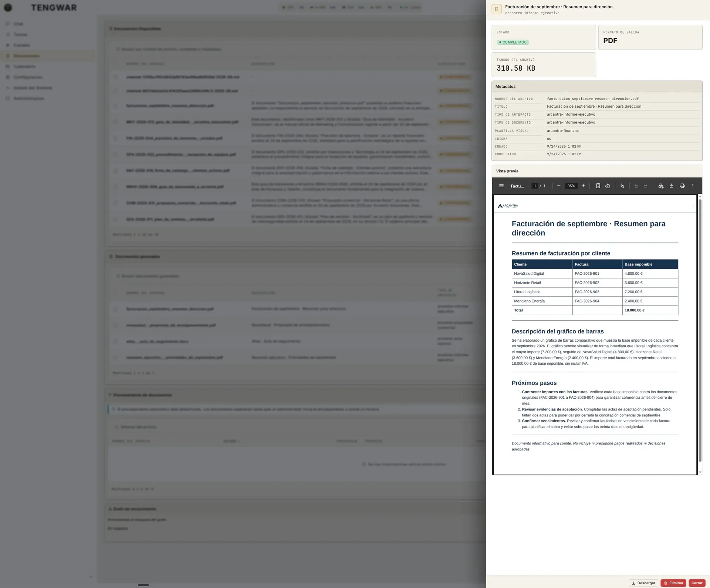Image resolution: width=710 pixels, height=588 pixels.
Task: Click the Arcantra logo in PDF preview
Action: point(508,206)
